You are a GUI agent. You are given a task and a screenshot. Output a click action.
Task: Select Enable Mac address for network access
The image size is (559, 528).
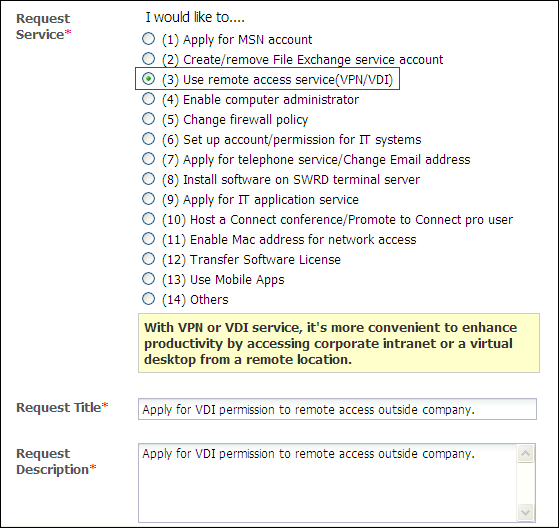(148, 239)
